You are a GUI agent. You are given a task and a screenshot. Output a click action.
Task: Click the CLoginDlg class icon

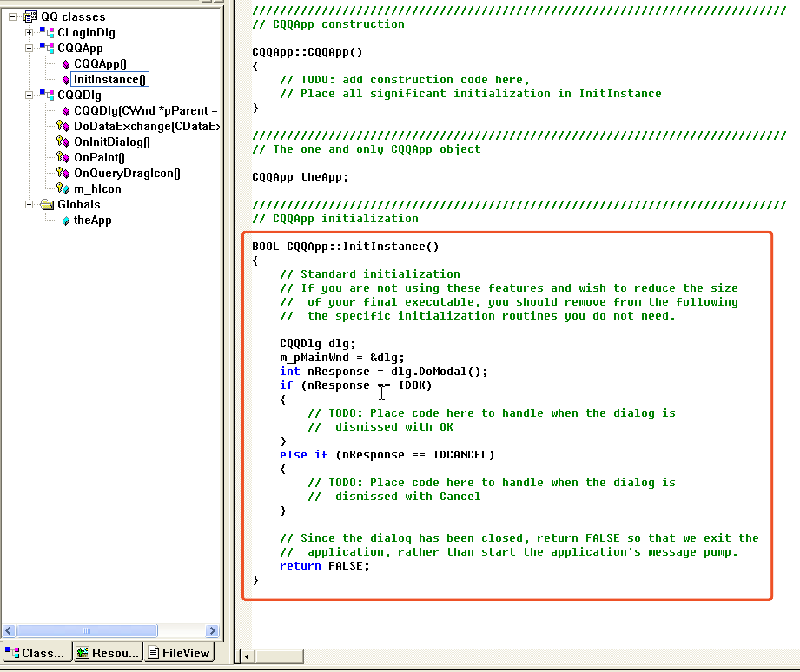click(x=47, y=32)
